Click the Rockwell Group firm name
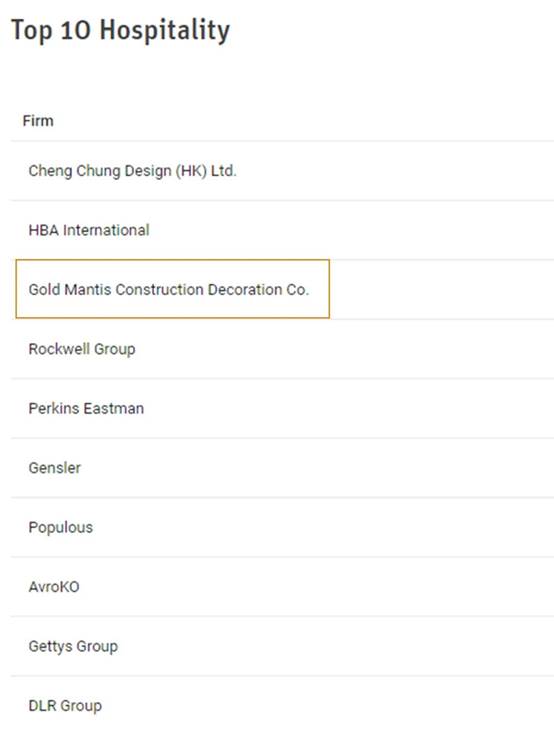This screenshot has width=554, height=737. [82, 349]
